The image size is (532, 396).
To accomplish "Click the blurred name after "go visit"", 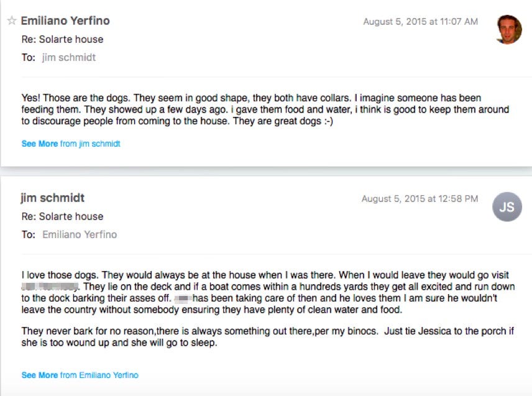I will [x=50, y=287].
